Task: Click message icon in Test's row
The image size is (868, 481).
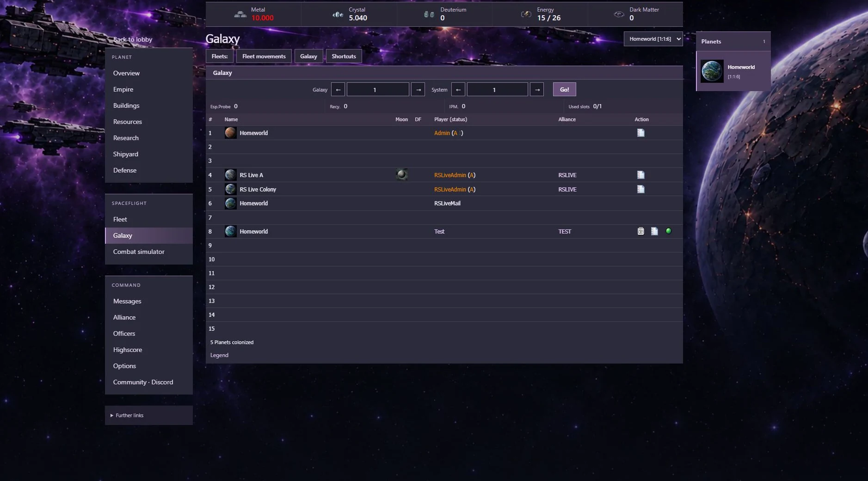Action: (654, 231)
